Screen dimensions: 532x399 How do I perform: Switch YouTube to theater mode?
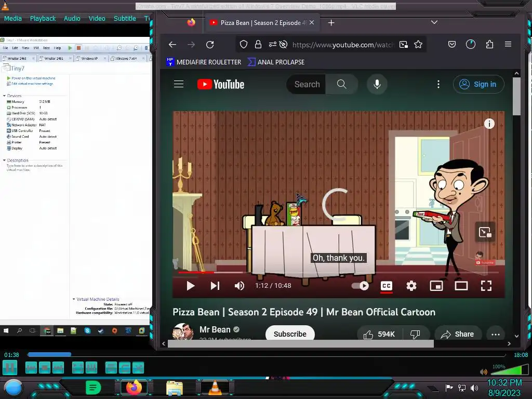point(461,286)
